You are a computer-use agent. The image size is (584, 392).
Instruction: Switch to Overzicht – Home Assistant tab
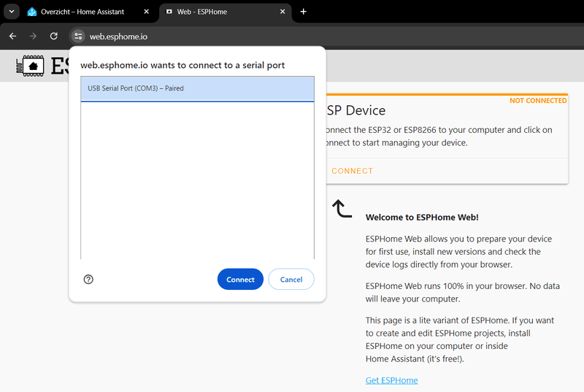point(88,12)
